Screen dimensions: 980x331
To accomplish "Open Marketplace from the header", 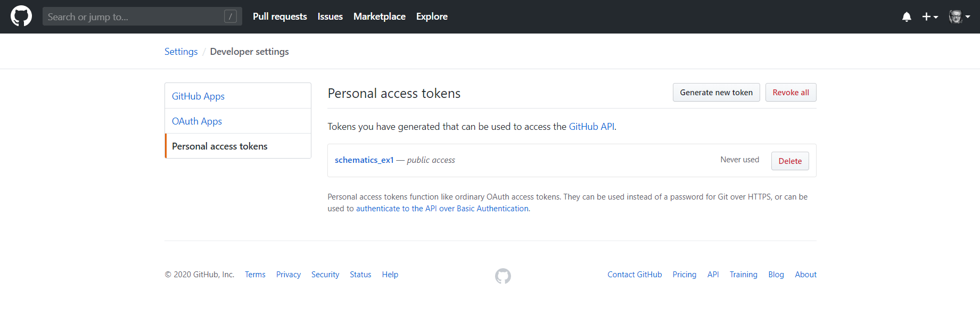I will 379,16.
